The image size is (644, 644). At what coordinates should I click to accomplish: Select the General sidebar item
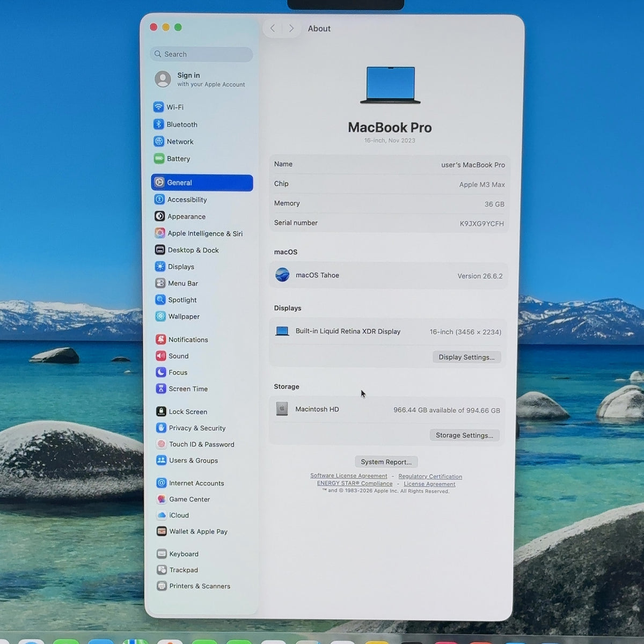tap(202, 182)
